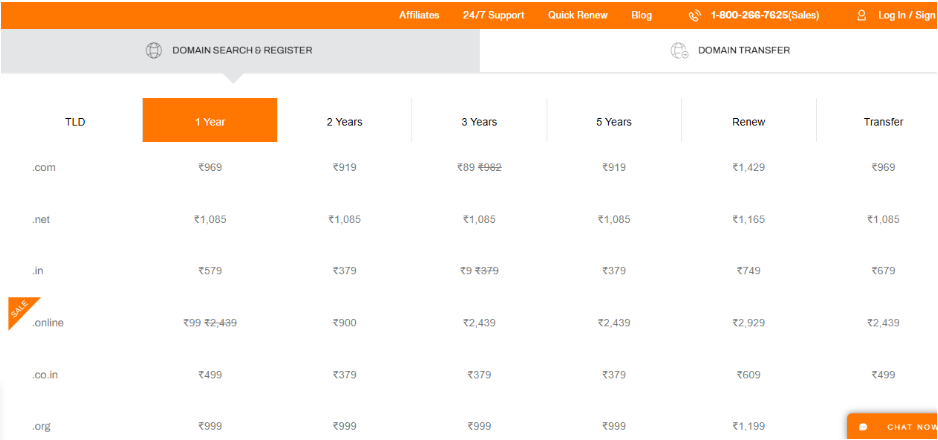Click .org 1 Year price ₹999
The width and height of the screenshot is (938, 440).
pyautogui.click(x=210, y=427)
